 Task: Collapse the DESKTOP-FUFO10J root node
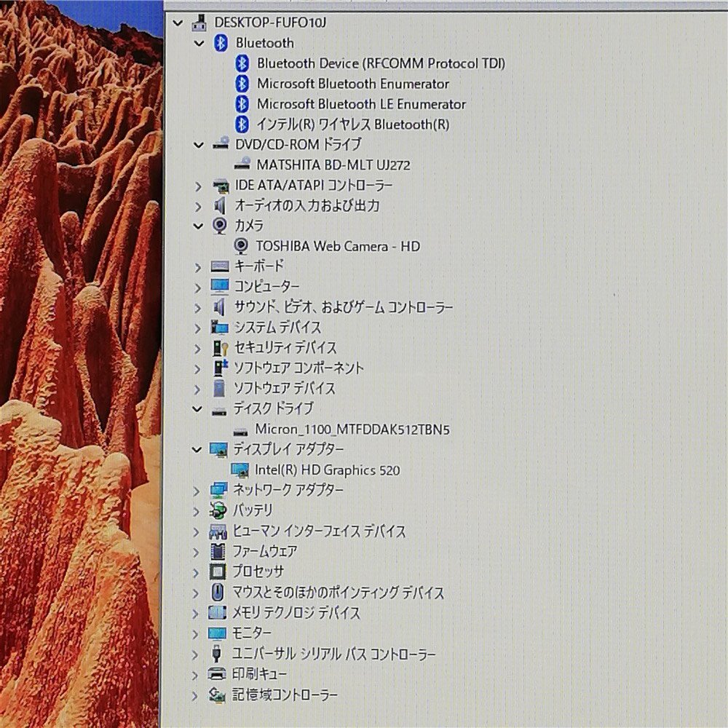(x=178, y=23)
